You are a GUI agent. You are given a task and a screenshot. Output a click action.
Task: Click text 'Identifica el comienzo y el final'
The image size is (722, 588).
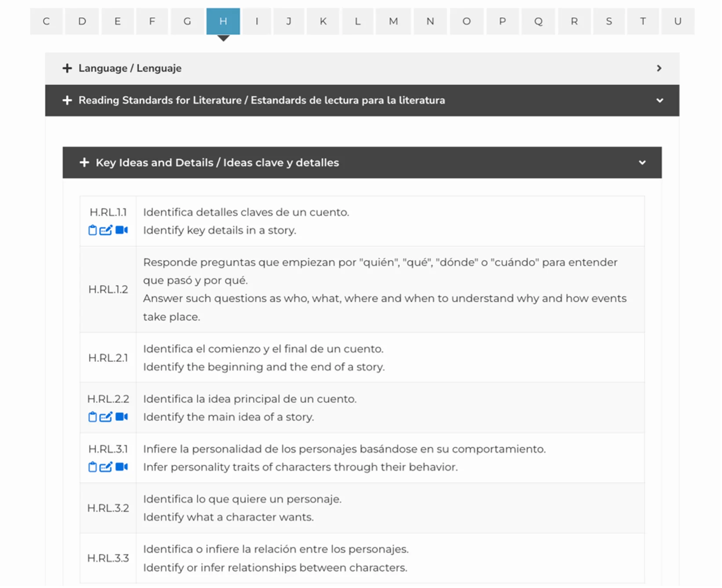[x=225, y=349]
